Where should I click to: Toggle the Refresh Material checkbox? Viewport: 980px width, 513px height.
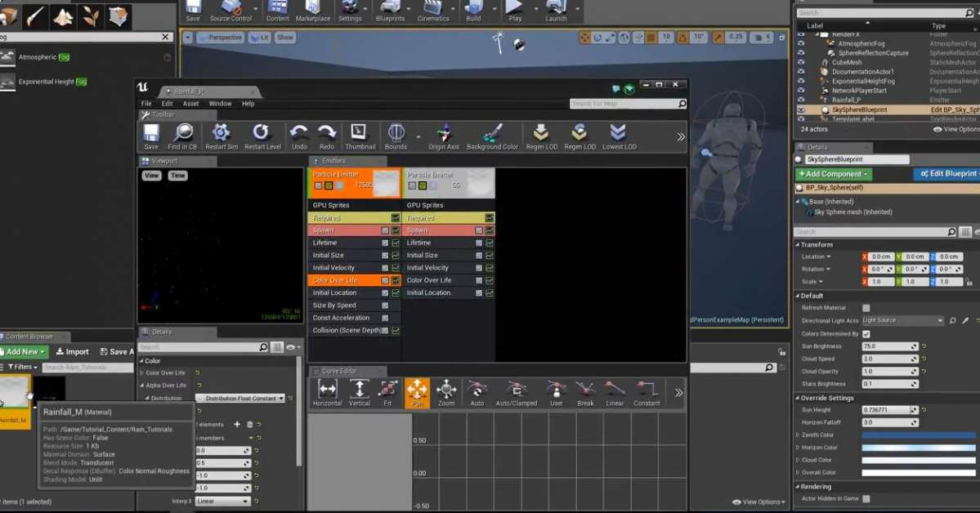[x=866, y=308]
